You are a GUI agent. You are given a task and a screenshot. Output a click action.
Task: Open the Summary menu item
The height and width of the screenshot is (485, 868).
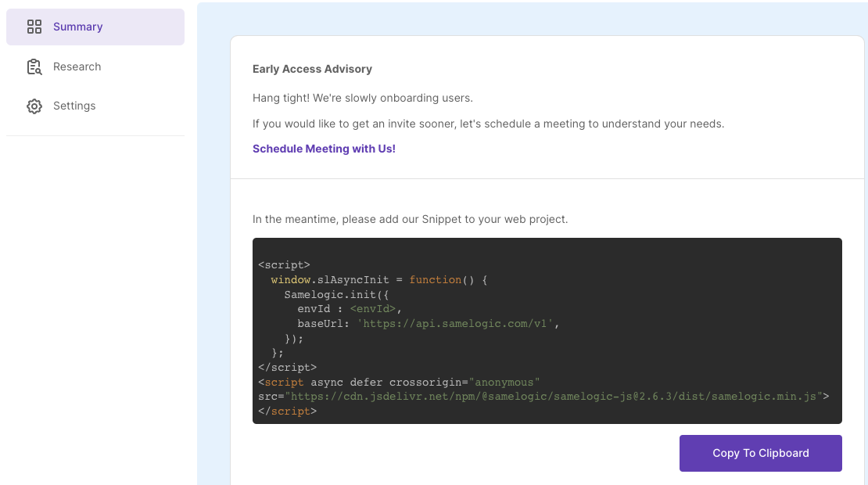[x=95, y=27]
